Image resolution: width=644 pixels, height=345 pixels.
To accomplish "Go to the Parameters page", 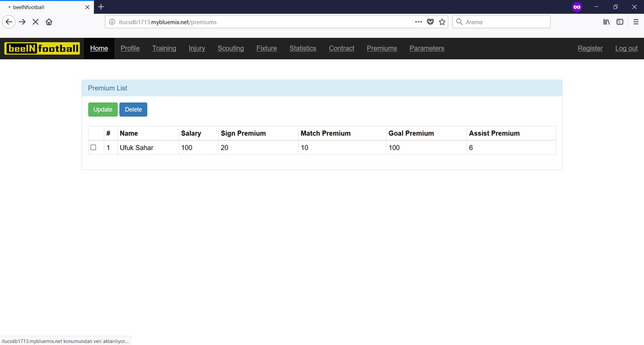I will click(427, 48).
